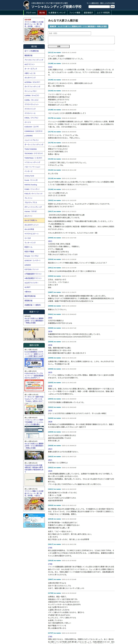Open LENDEX board link
Screen dimensions: 138x644
coord(34,265)
